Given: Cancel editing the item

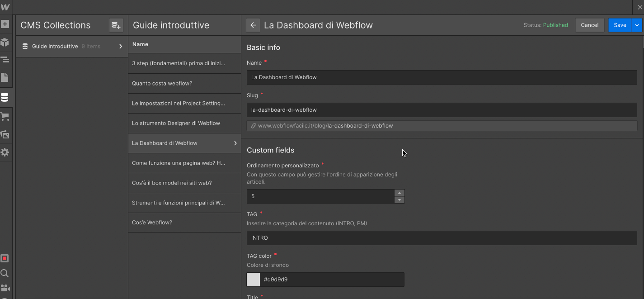Looking at the screenshot, I should [589, 25].
